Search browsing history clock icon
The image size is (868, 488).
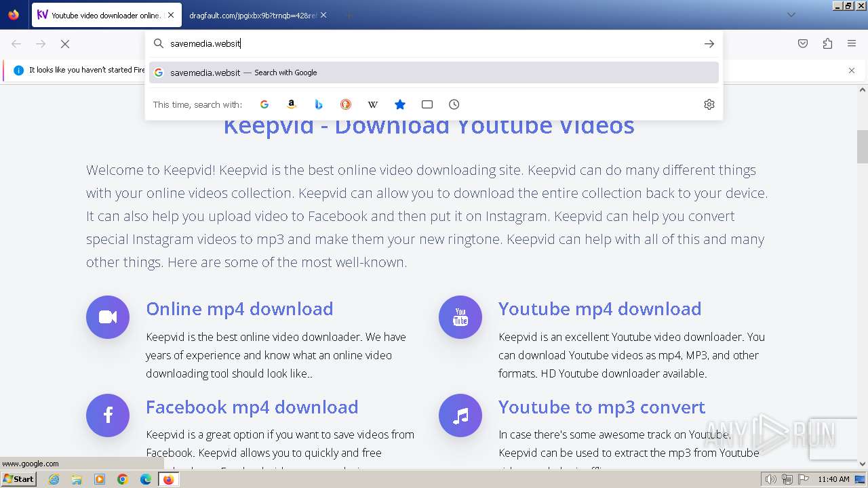coord(454,104)
